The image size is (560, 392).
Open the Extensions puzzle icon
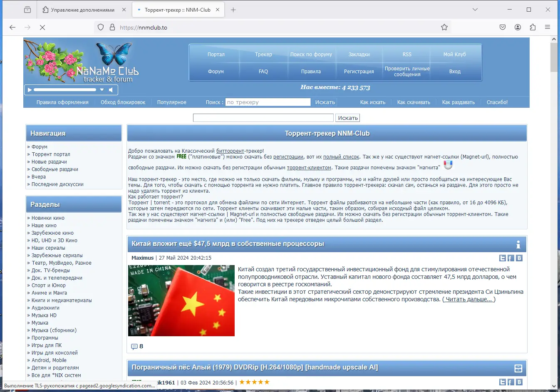click(x=533, y=27)
